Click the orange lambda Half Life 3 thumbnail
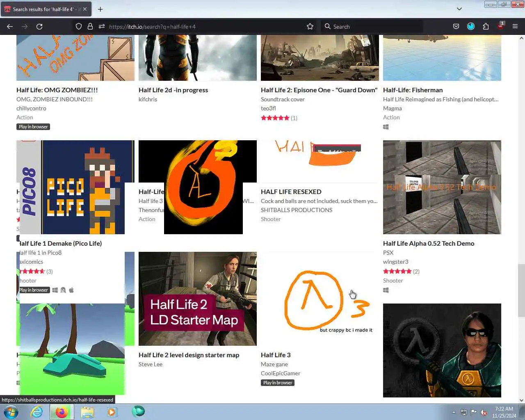 (x=320, y=299)
